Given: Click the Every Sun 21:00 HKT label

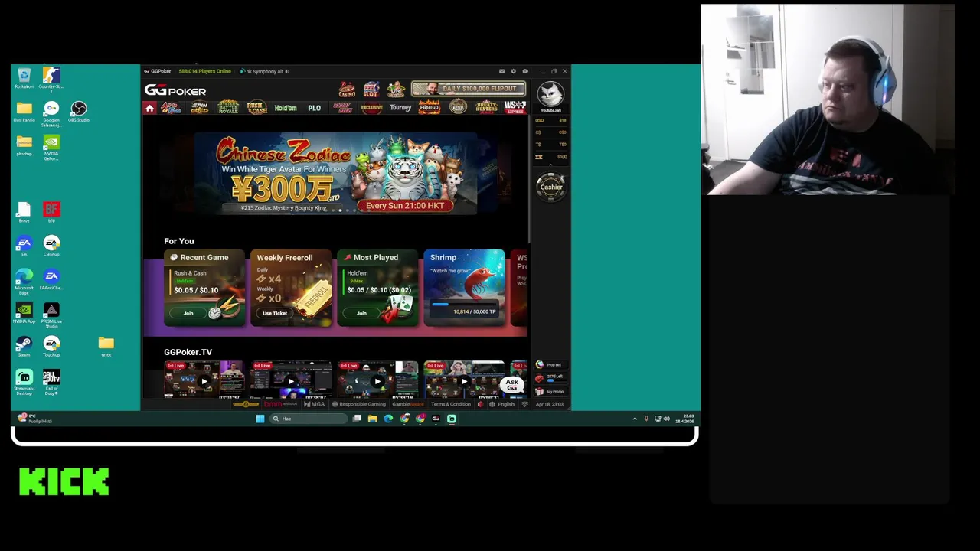Looking at the screenshot, I should 404,205.
